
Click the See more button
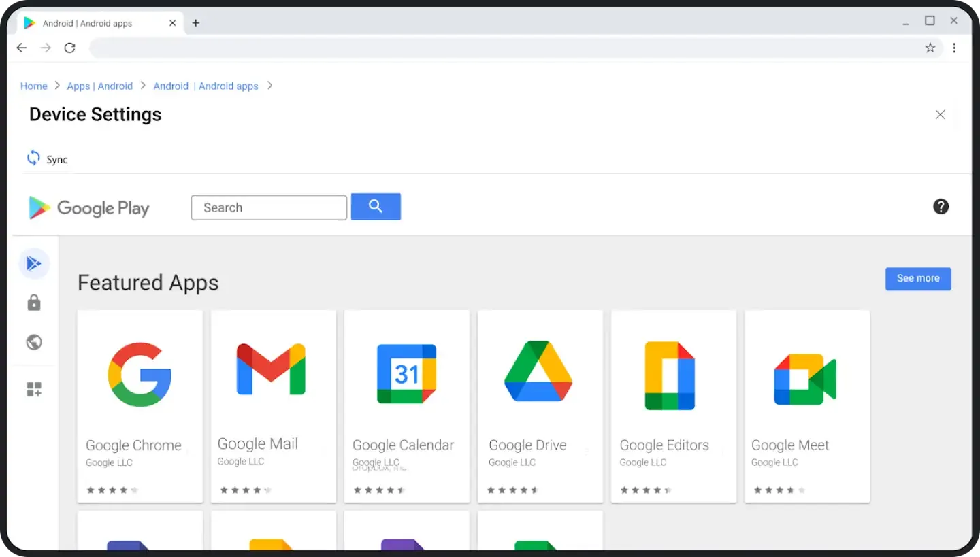coord(917,278)
